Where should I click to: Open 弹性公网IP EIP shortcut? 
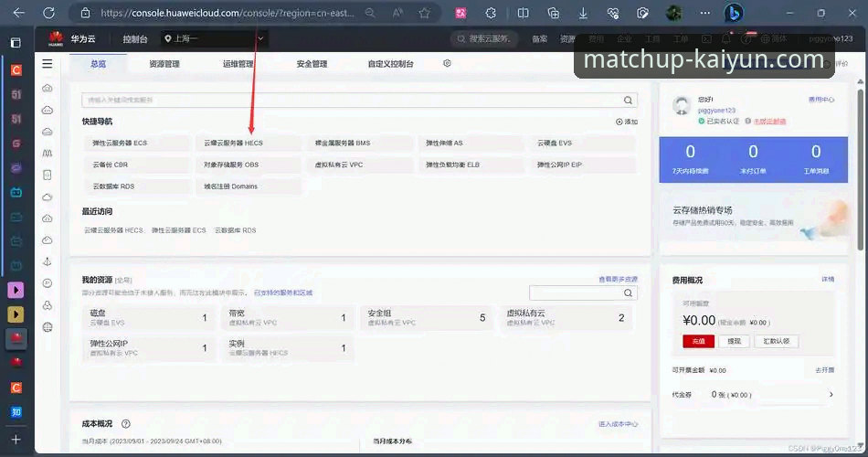(582, 165)
